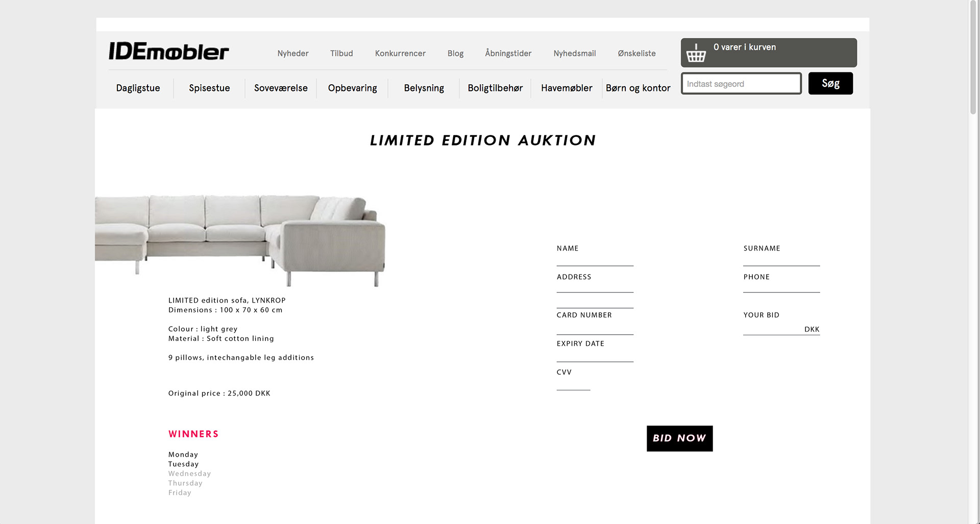Select the CARD NUMBER field
This screenshot has width=980, height=524.
coord(595,329)
